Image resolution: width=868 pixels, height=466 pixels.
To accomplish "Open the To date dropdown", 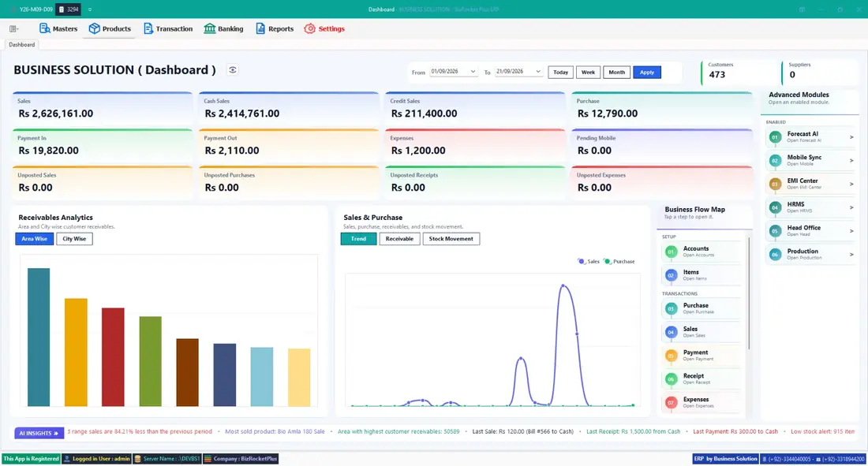I will point(537,72).
